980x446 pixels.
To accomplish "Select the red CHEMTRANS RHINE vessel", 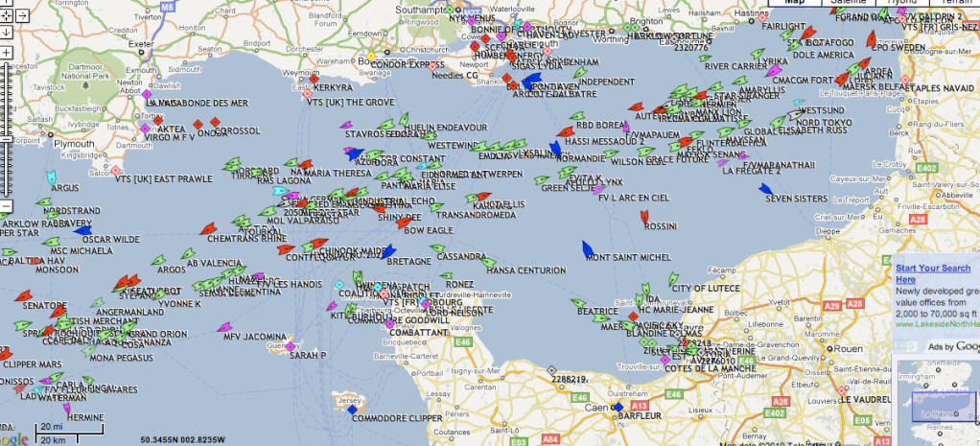I will (x=208, y=229).
